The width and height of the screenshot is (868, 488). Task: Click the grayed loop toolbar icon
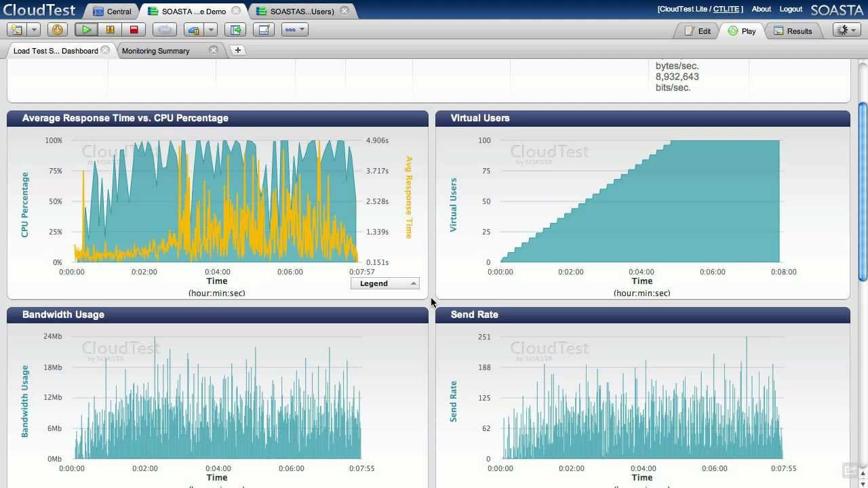[164, 30]
